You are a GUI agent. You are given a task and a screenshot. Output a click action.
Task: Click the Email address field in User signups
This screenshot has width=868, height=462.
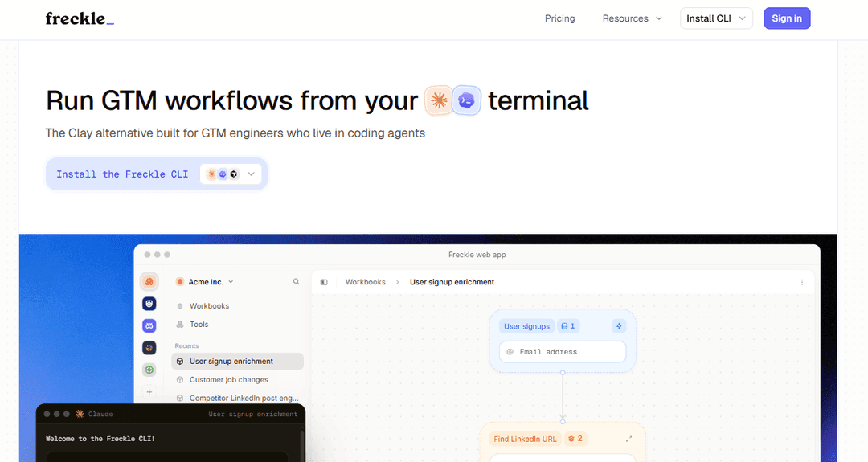(x=563, y=352)
